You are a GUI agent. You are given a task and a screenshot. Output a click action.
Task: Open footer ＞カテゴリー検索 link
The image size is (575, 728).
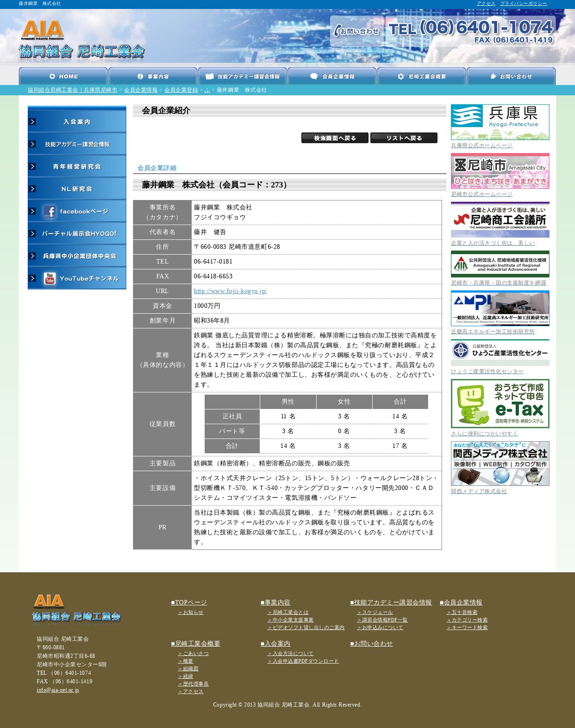pos(467,620)
